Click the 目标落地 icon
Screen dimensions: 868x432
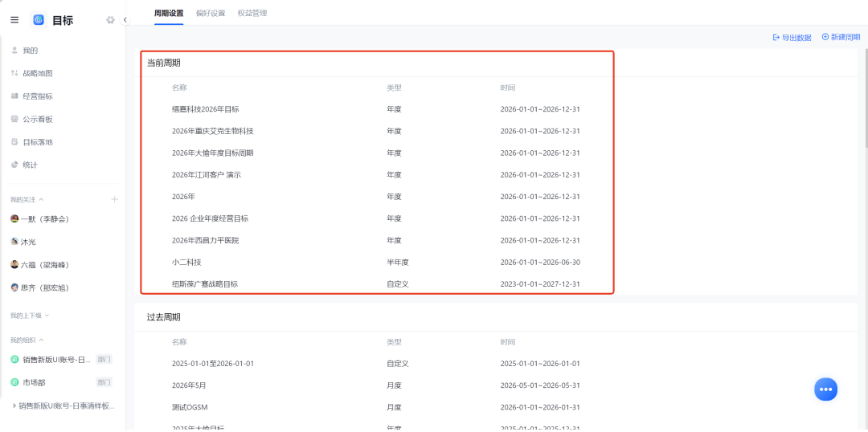15,141
